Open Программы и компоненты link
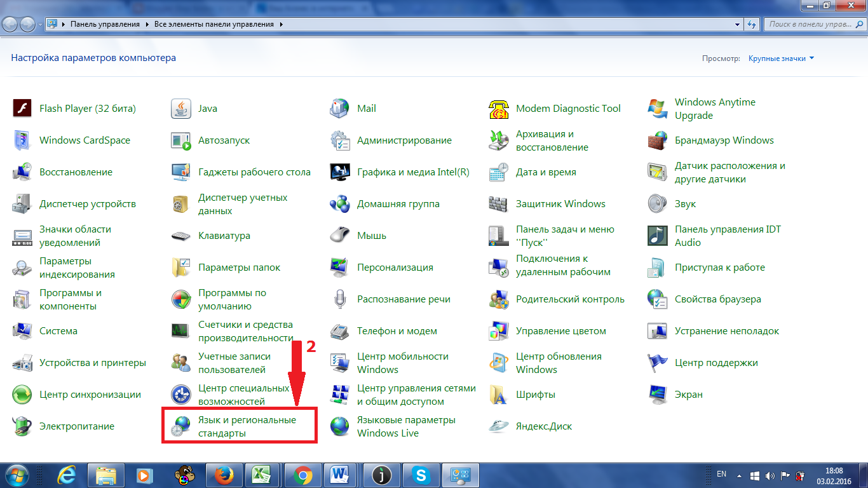This screenshot has height=488, width=868. coord(71,299)
